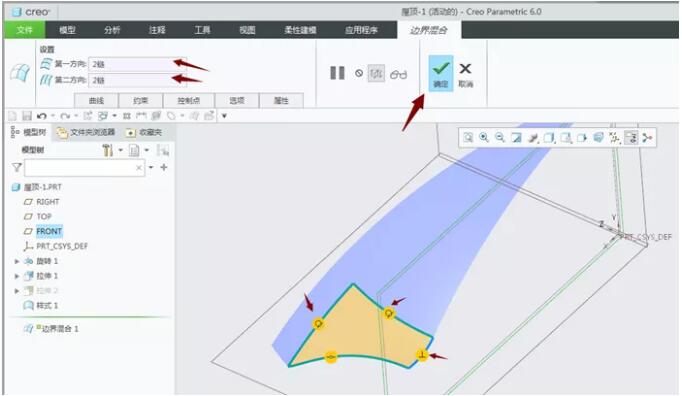Click the New file icon in quick access toolbar
This screenshot has width=682, height=396.
point(13,116)
